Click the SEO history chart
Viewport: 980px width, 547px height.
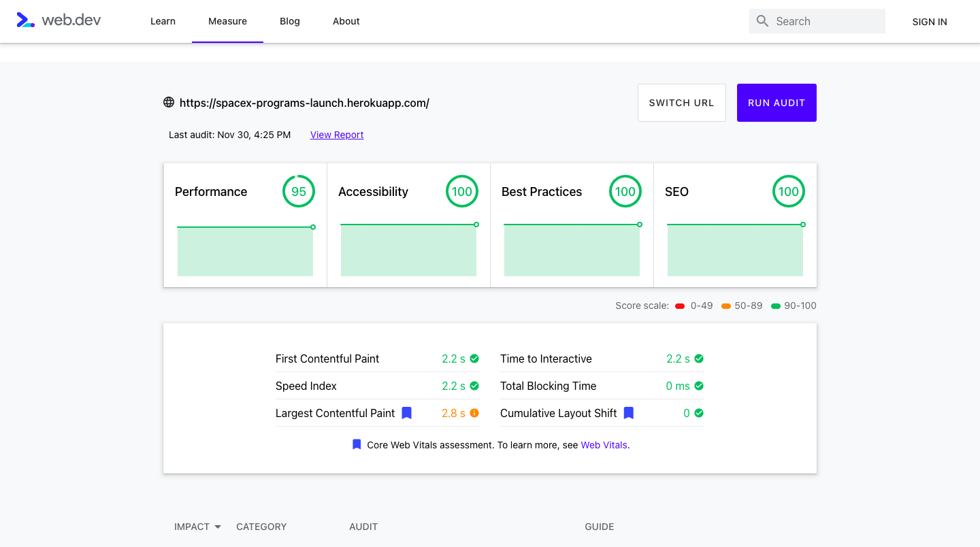pyautogui.click(x=735, y=249)
